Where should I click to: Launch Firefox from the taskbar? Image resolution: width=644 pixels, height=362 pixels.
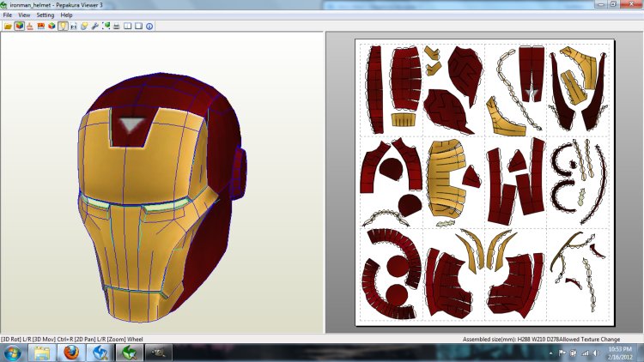[71, 353]
